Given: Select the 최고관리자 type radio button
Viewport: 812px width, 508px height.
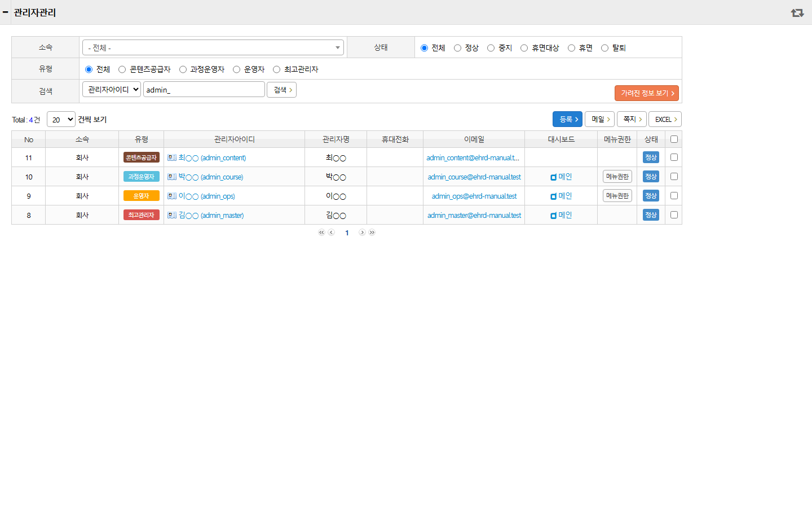Looking at the screenshot, I should [276, 69].
